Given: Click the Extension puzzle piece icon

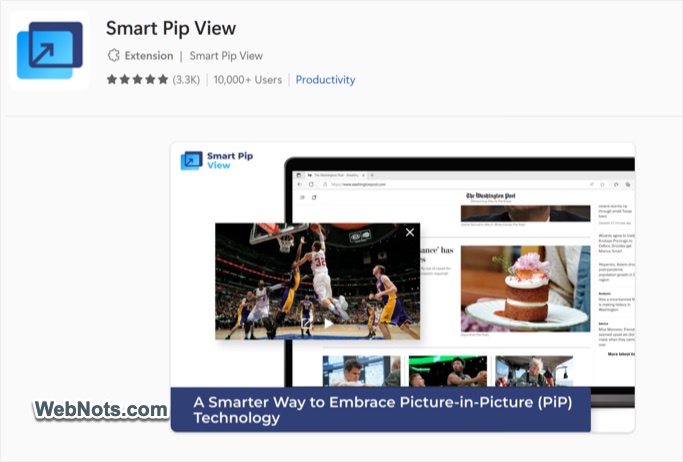Looking at the screenshot, I should tap(113, 56).
